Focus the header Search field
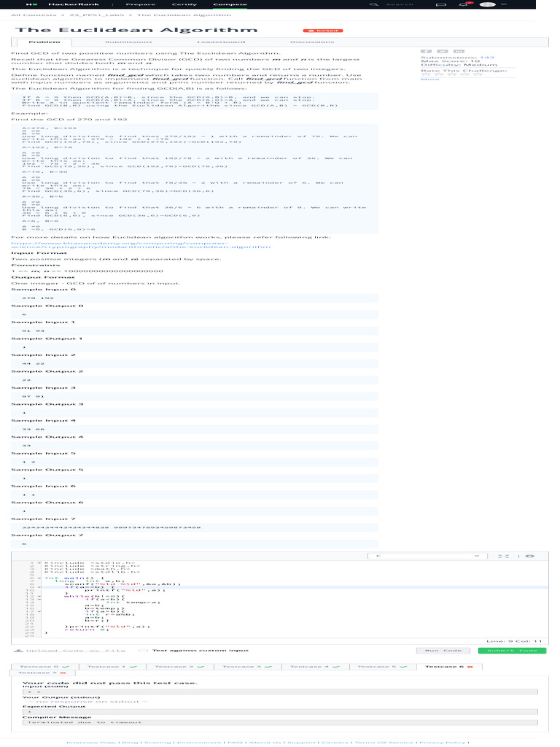560x747 pixels. click(x=400, y=4)
